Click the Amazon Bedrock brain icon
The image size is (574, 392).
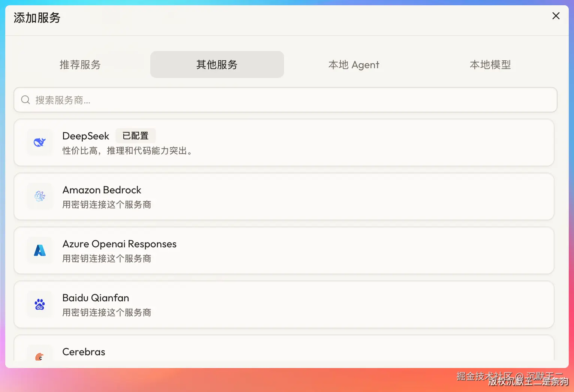[x=40, y=196]
